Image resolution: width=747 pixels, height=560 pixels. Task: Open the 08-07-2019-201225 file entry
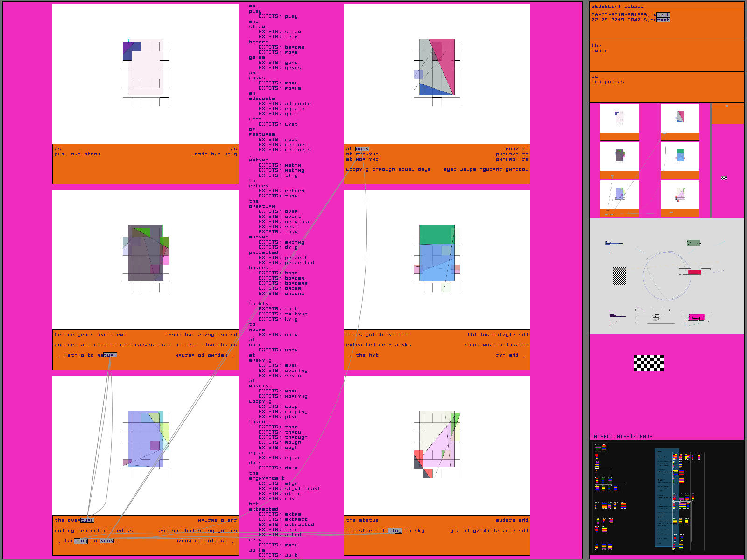coord(630,15)
